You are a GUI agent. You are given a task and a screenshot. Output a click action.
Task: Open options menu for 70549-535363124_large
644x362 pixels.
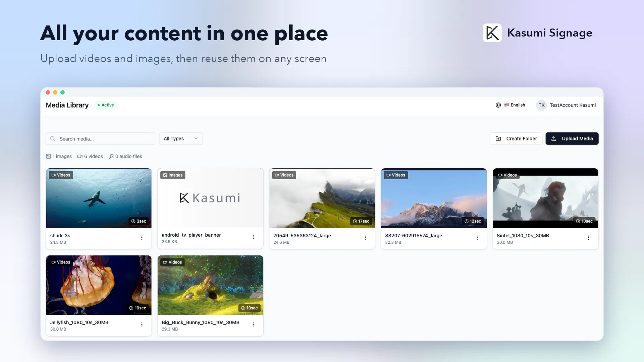(365, 238)
